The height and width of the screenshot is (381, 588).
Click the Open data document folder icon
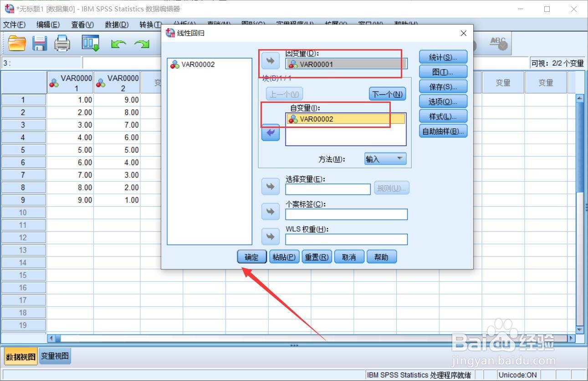17,44
